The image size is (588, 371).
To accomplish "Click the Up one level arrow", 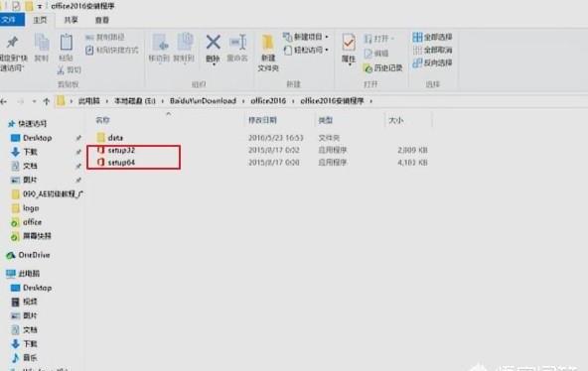I will pos(47,101).
